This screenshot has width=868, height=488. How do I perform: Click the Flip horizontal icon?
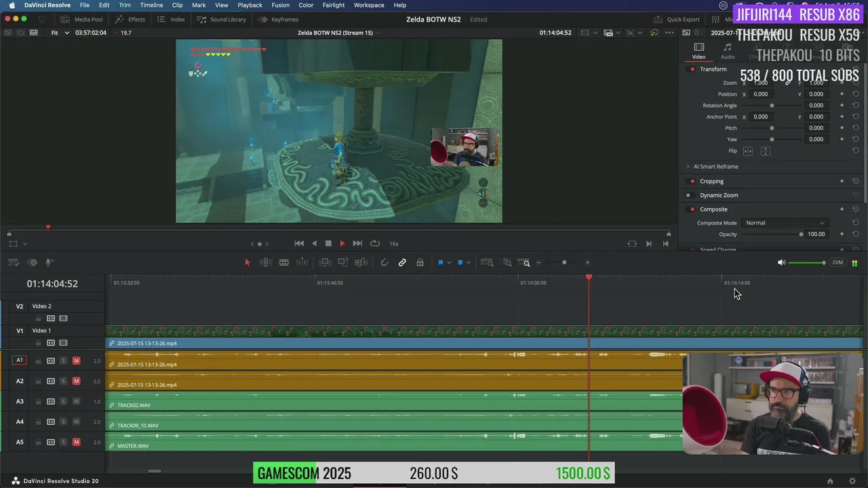tap(748, 151)
